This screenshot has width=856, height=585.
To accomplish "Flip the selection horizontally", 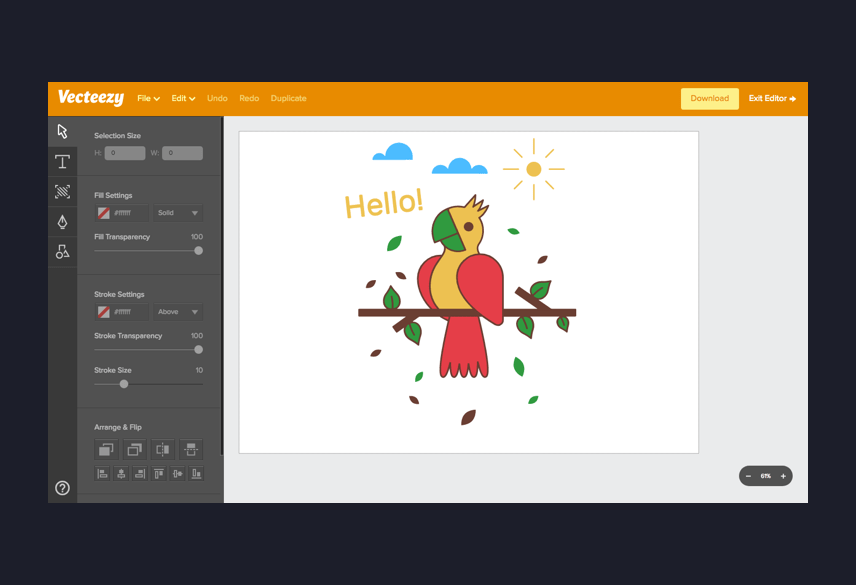I will point(163,449).
